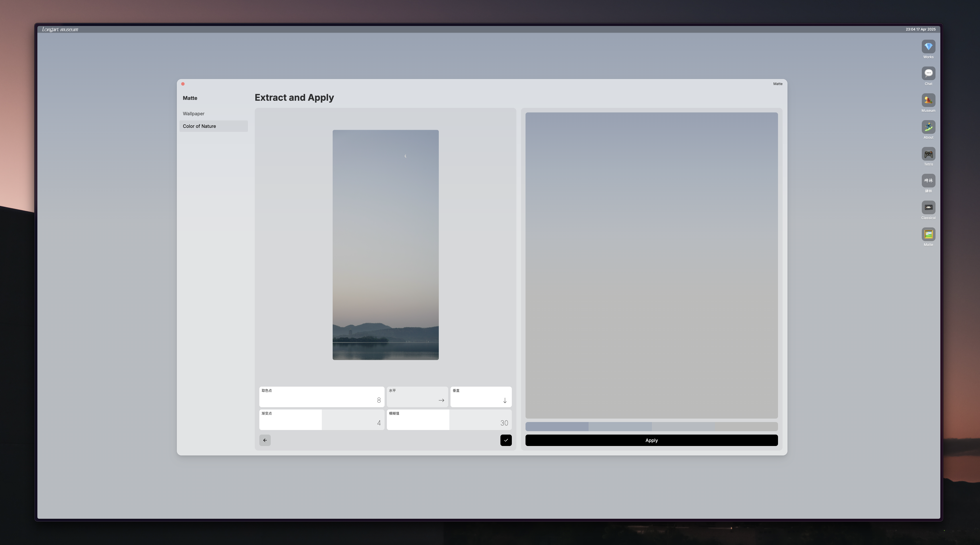Click the 取色点 sample points slider
This screenshot has width=980, height=545.
(x=322, y=397)
